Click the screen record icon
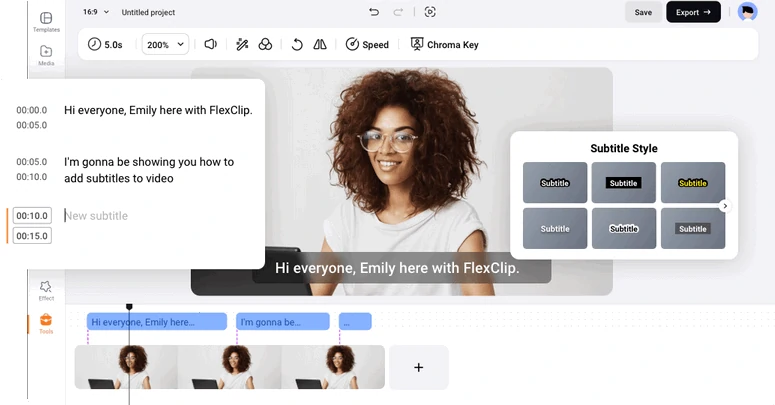The width and height of the screenshot is (775, 405). click(x=430, y=12)
